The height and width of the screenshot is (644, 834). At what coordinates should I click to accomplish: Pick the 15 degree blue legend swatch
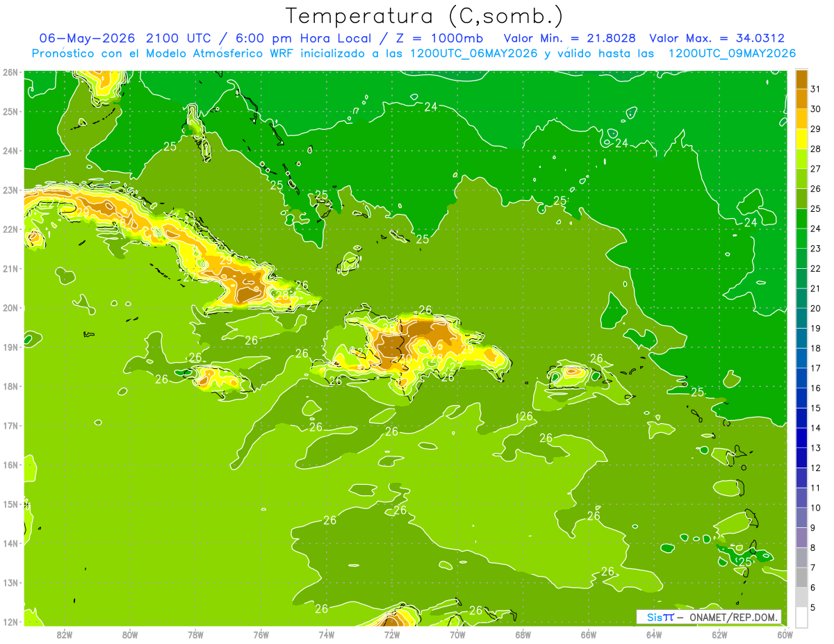coord(801,398)
